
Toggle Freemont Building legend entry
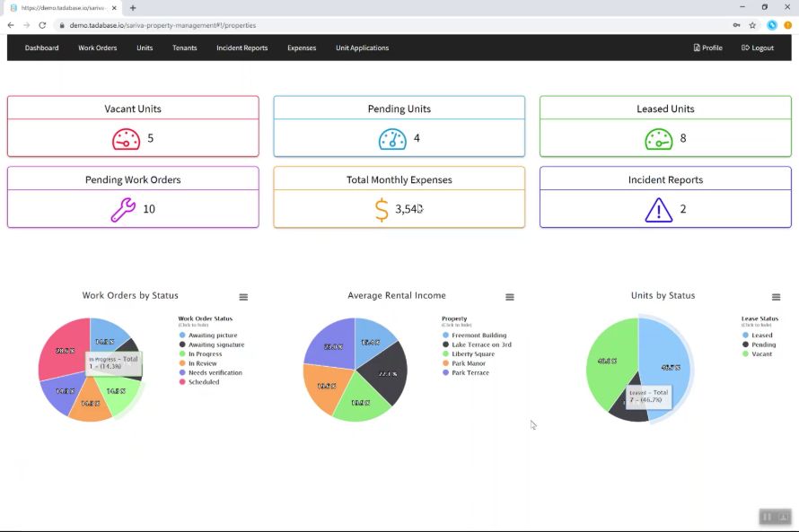click(474, 336)
